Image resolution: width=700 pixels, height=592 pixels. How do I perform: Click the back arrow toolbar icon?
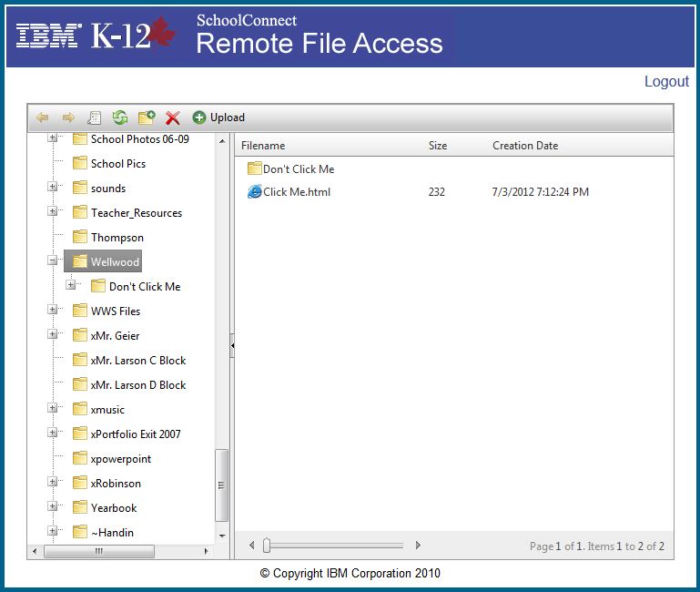pyautogui.click(x=43, y=117)
